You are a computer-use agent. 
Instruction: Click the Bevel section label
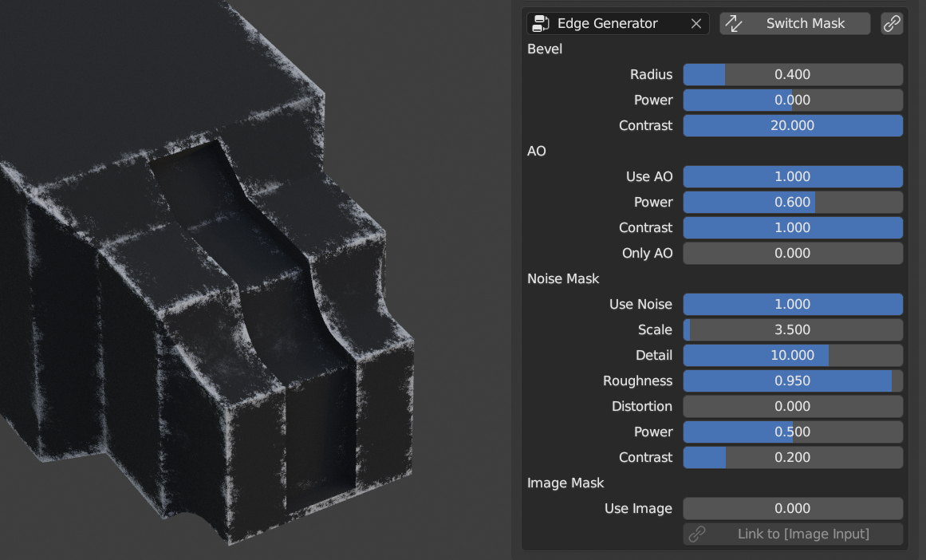click(545, 49)
